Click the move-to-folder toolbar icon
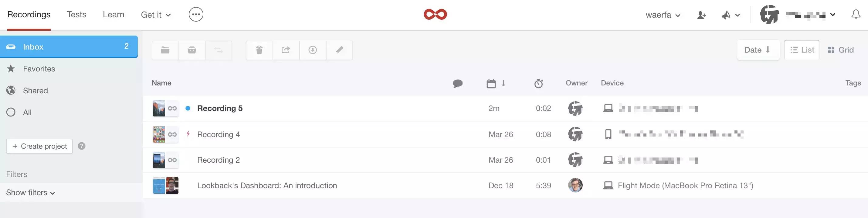 pyautogui.click(x=165, y=50)
